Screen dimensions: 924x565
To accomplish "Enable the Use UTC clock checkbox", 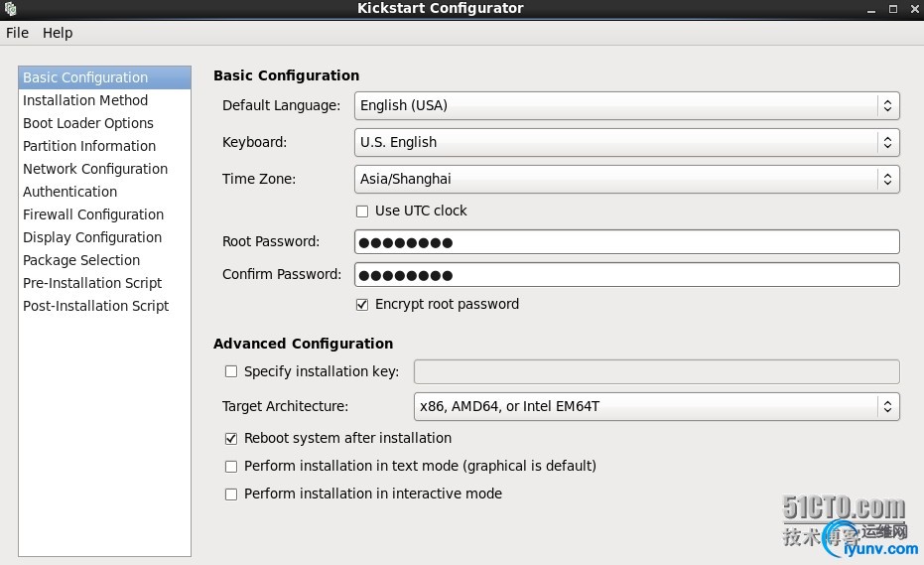I will point(362,212).
